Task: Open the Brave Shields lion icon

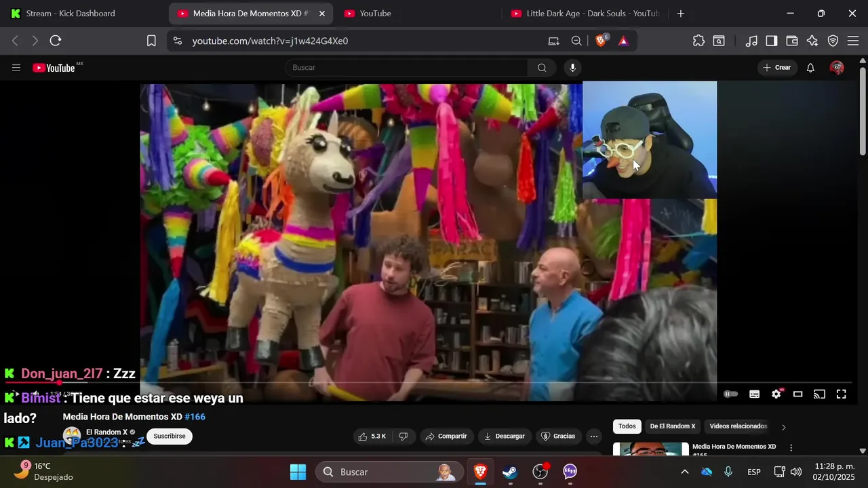Action: 601,41
